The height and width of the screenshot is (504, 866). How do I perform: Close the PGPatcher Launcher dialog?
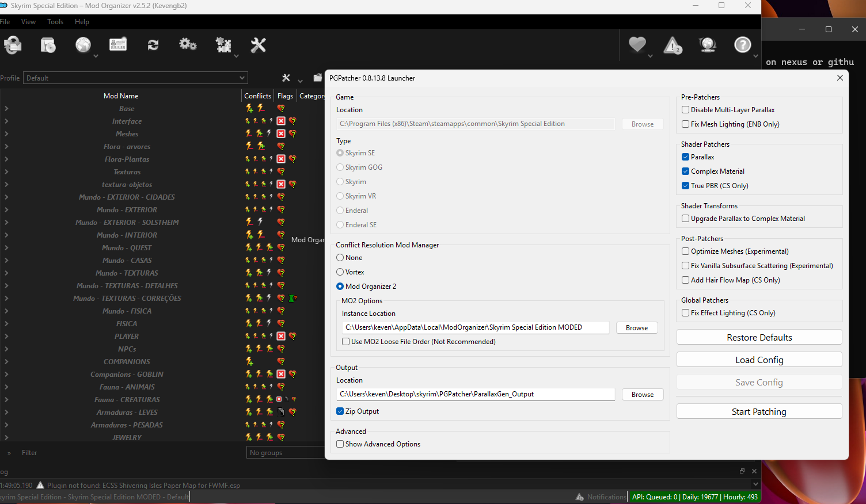pos(840,78)
